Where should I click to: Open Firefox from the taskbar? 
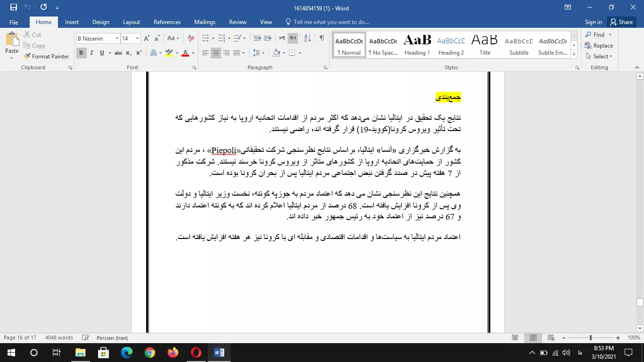coord(173,352)
